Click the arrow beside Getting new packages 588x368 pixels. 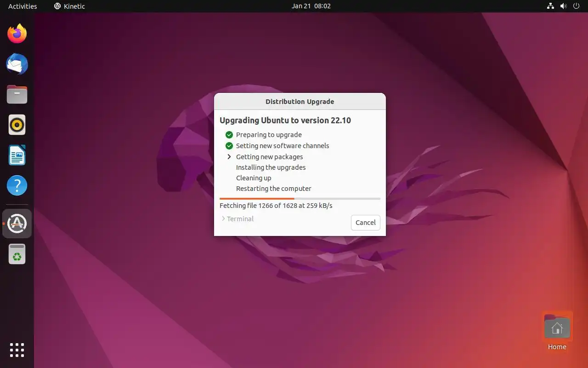[x=229, y=157]
